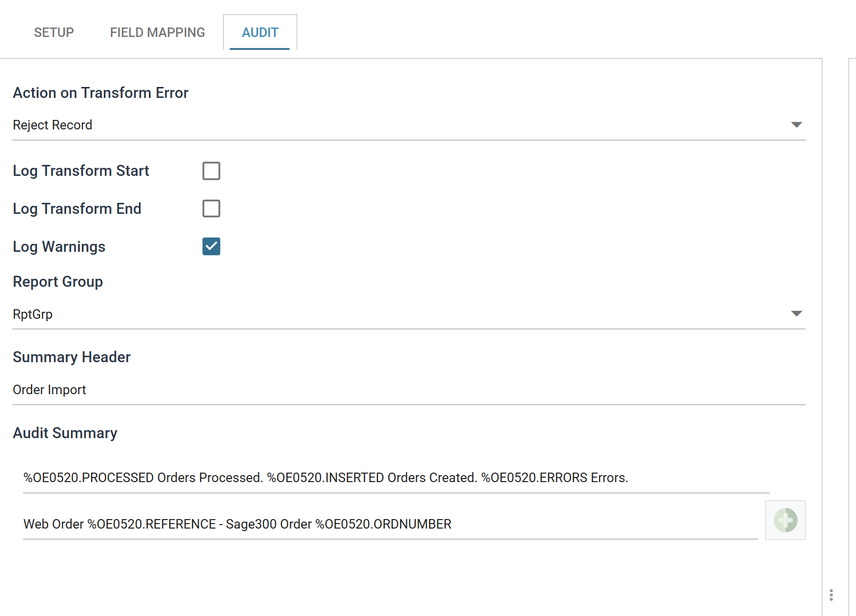Select the AUDIT tab
Image resolution: width=856 pixels, height=616 pixels.
(x=260, y=32)
